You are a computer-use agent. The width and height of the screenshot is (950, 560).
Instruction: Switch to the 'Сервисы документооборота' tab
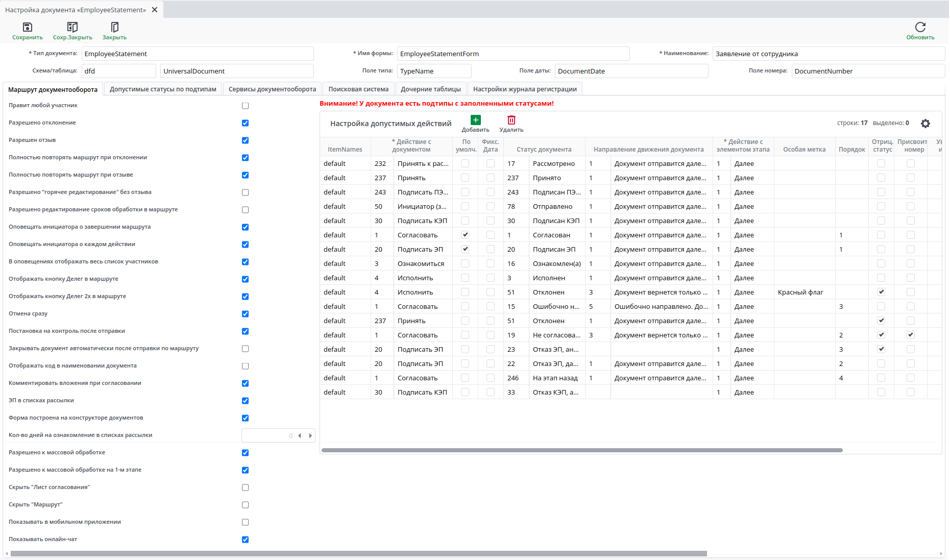(272, 89)
